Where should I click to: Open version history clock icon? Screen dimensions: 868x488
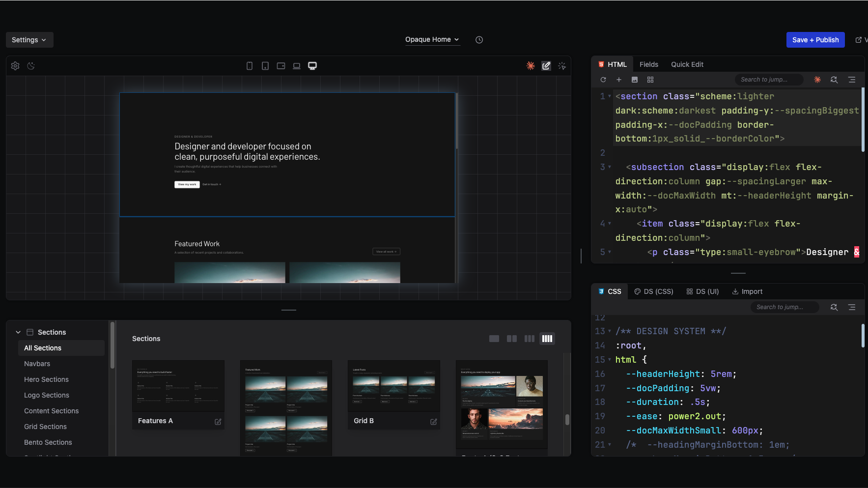tap(479, 40)
